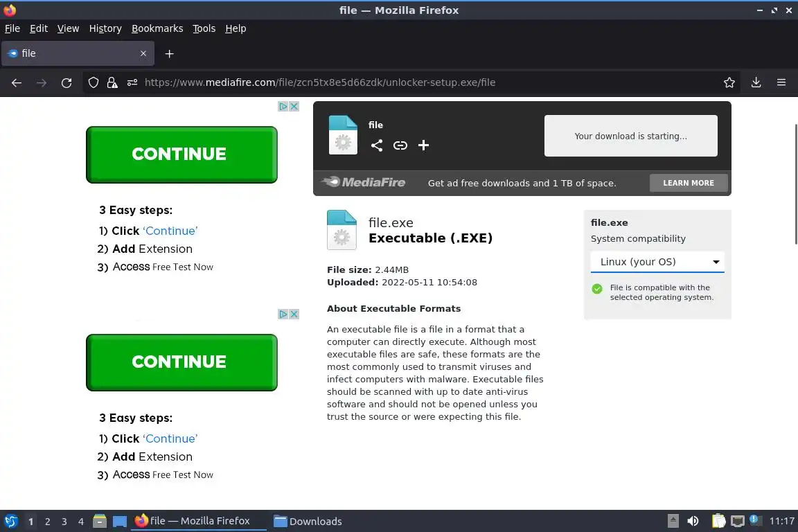Open the system start menu icon
798x532 pixels.
point(10,522)
